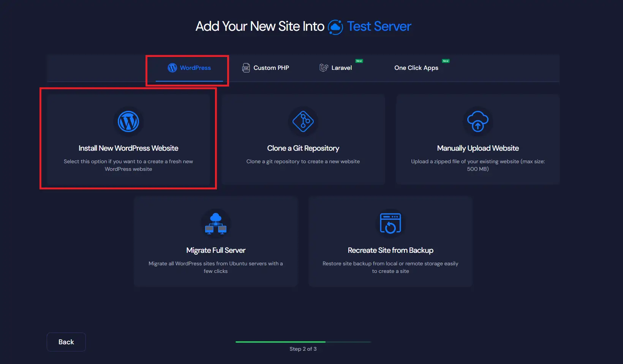Go back with the Back button
Viewport: 623px width, 364px height.
(x=66, y=342)
